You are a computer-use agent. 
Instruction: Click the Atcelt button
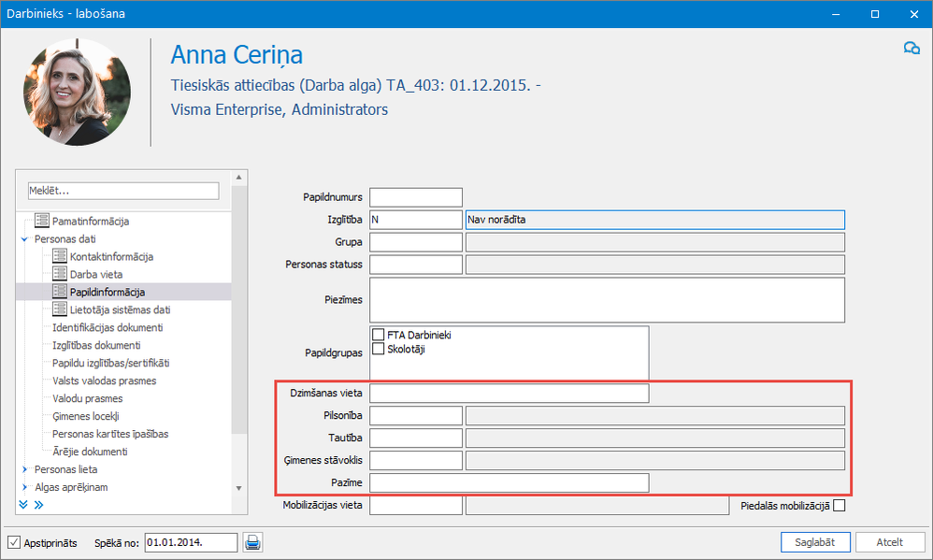coord(889,542)
